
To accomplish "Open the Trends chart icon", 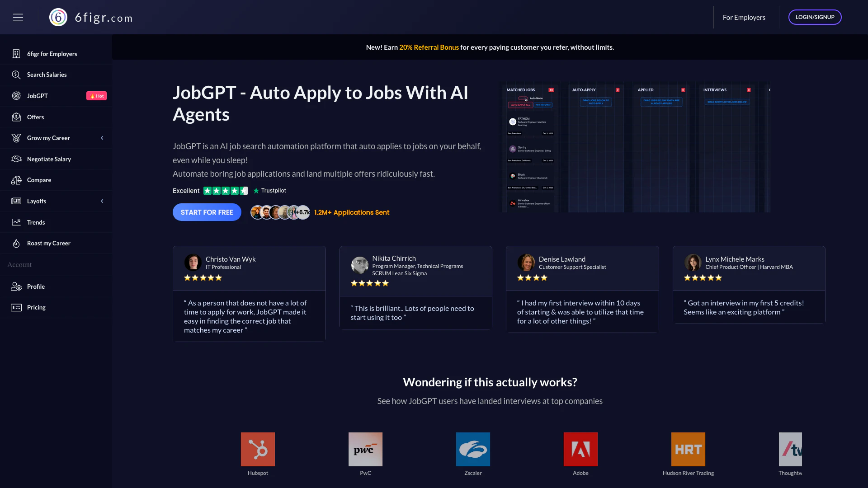I will click(x=16, y=222).
